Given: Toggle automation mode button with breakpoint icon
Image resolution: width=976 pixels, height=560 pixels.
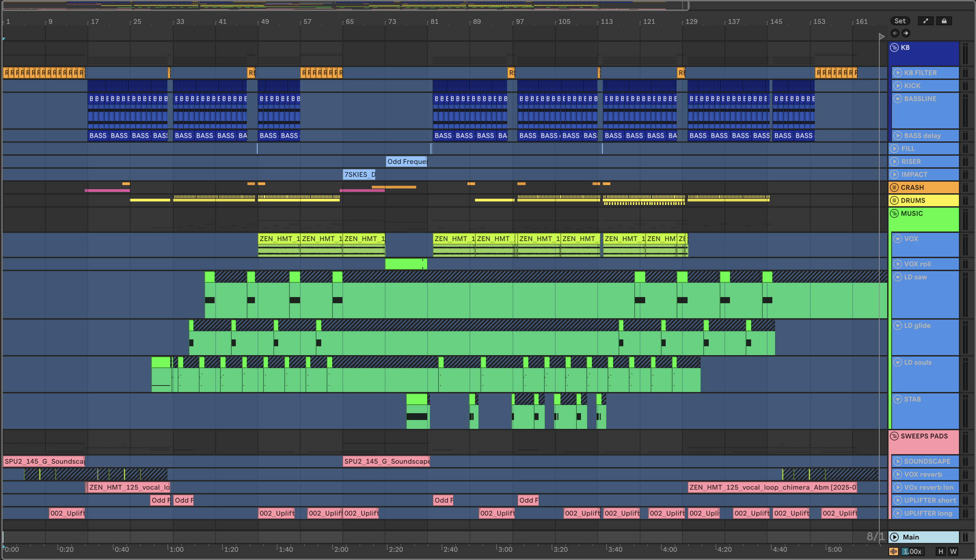Looking at the screenshot, I should [x=925, y=21].
